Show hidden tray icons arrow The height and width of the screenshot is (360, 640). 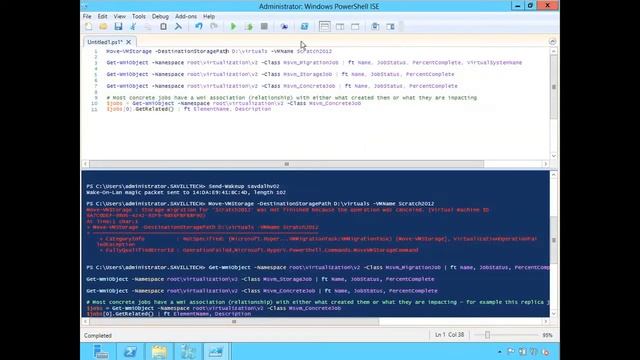click(x=500, y=351)
